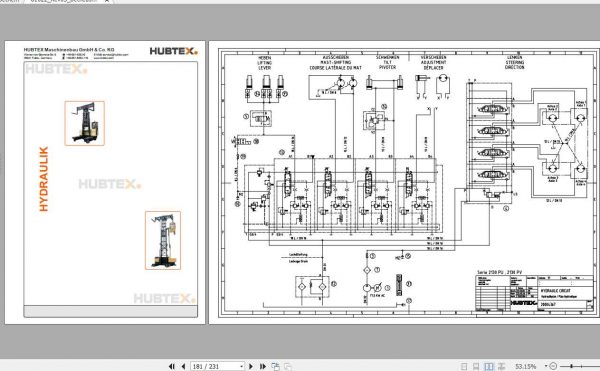
Task: Click the orange HYDRAULIK vertical title
Action: pos(44,179)
